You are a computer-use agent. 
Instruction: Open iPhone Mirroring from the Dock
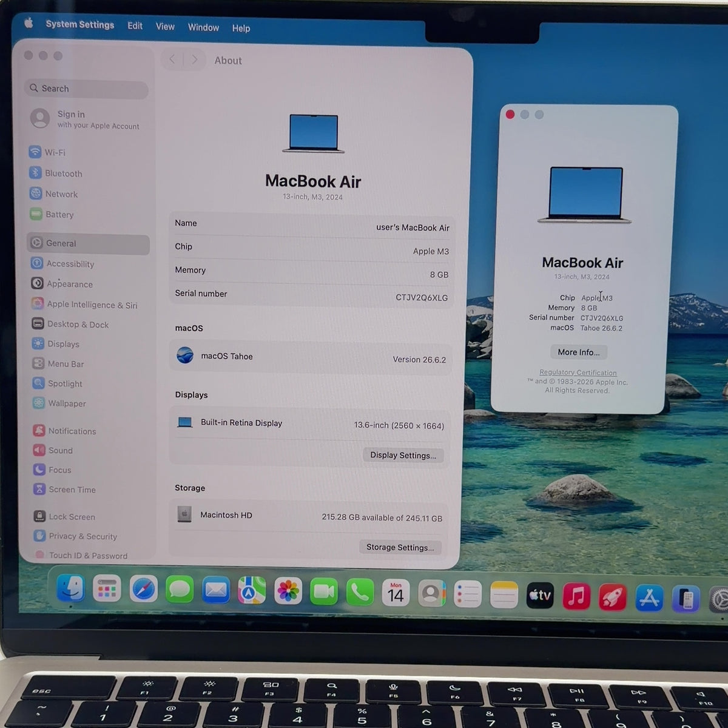tap(686, 599)
